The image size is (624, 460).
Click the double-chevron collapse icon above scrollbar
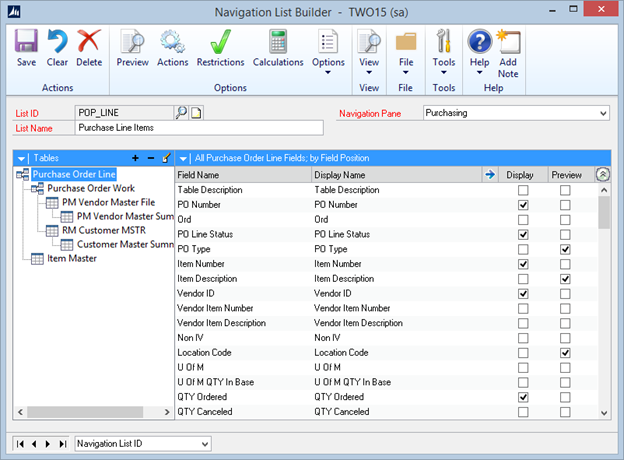pyautogui.click(x=603, y=174)
